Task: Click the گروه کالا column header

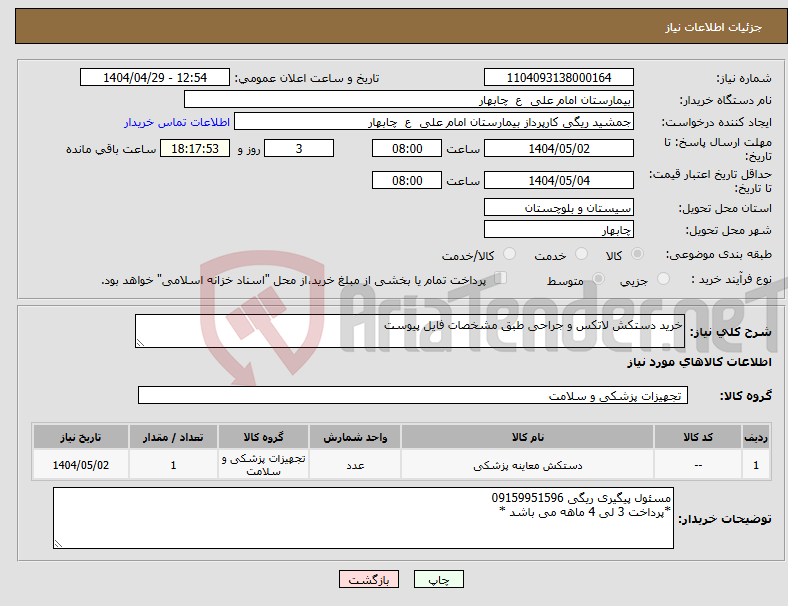Action: [263, 437]
